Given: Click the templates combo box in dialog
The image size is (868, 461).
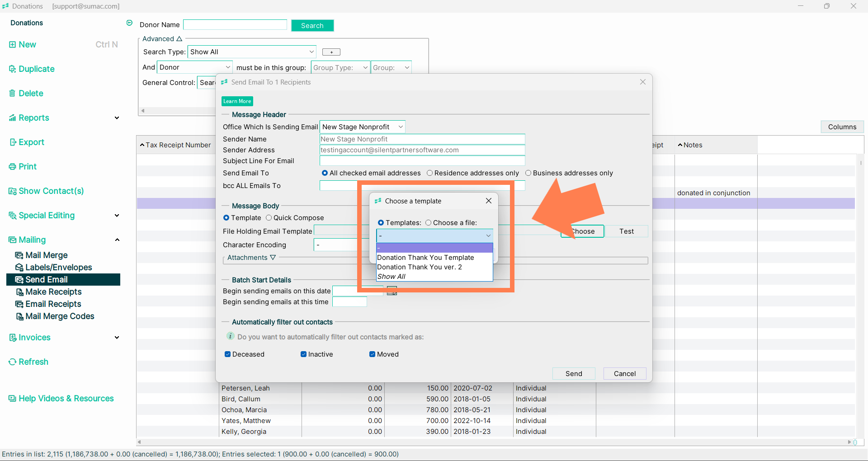Looking at the screenshot, I should pyautogui.click(x=434, y=235).
